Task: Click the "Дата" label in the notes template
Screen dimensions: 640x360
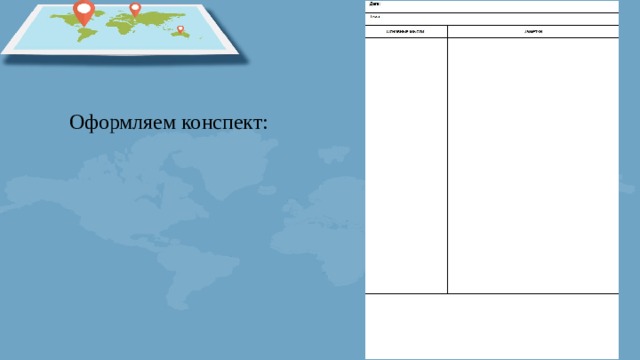Action: pos(374,4)
